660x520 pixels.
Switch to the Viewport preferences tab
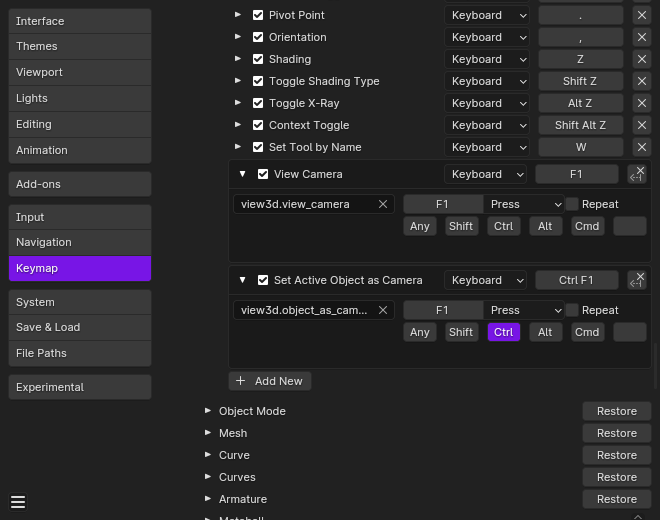pos(80,72)
